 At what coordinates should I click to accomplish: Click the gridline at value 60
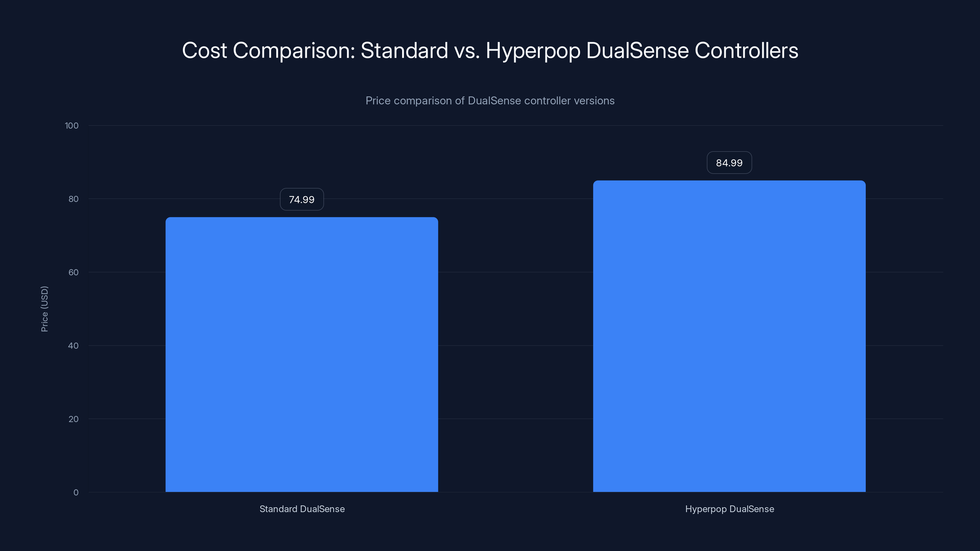pyautogui.click(x=514, y=272)
